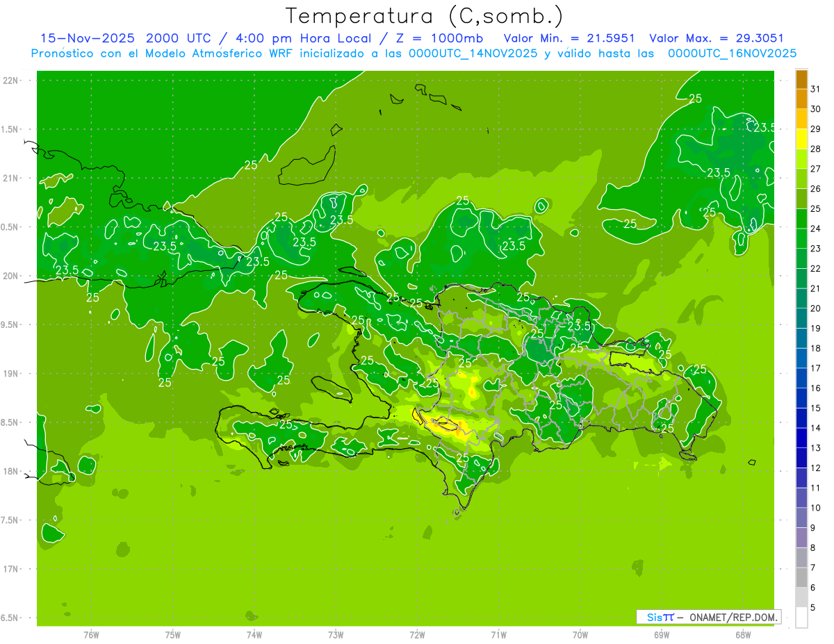Image resolution: width=834 pixels, height=644 pixels.
Task: Click the "69W" longitude axis label
Action: coord(662,635)
